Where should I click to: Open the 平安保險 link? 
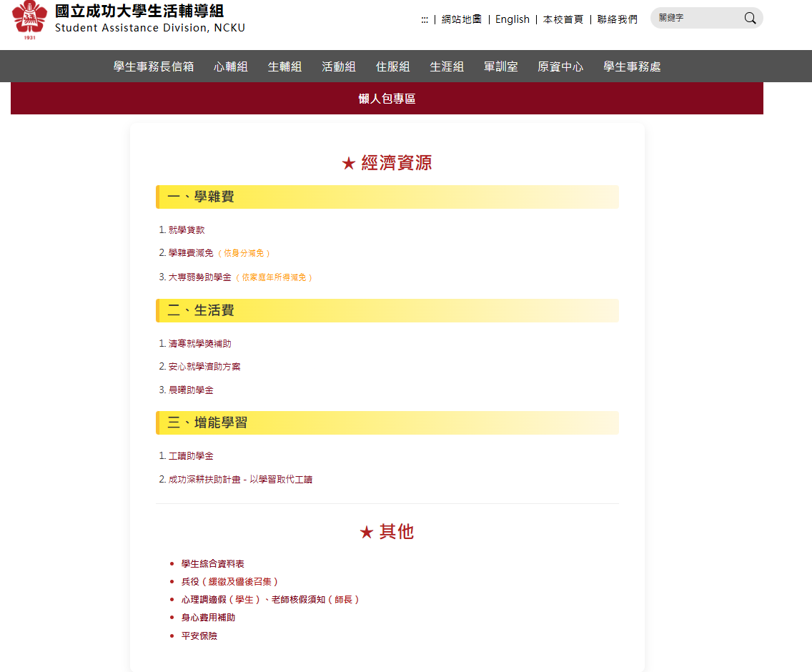point(199,636)
